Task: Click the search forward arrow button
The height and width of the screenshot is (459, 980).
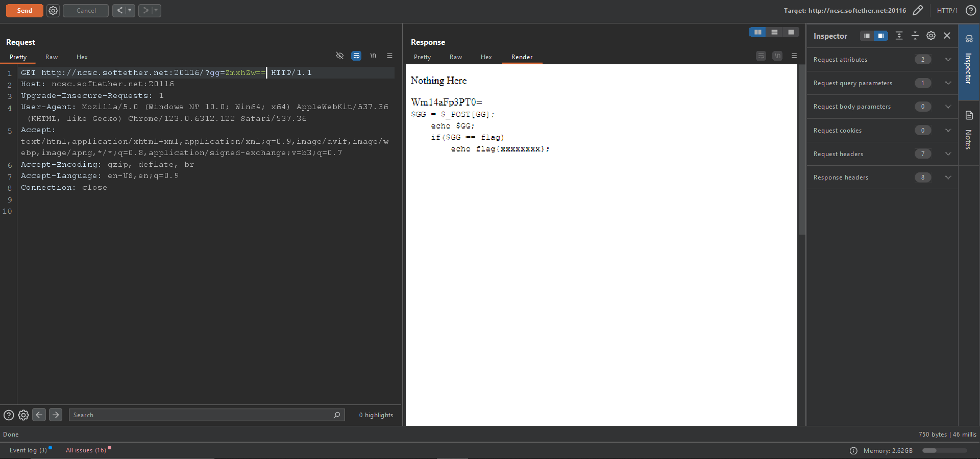Action: click(56, 415)
